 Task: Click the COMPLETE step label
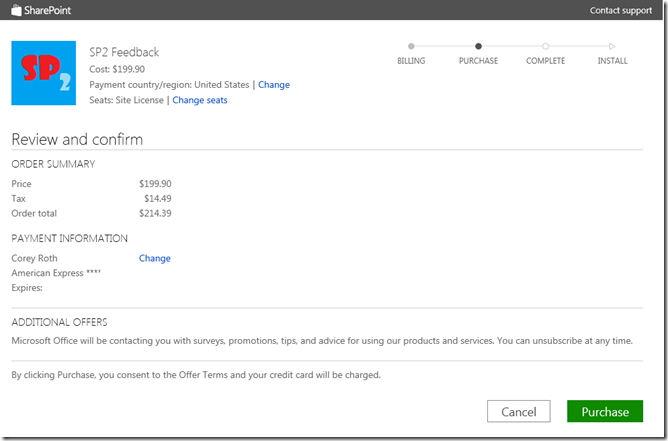[545, 61]
